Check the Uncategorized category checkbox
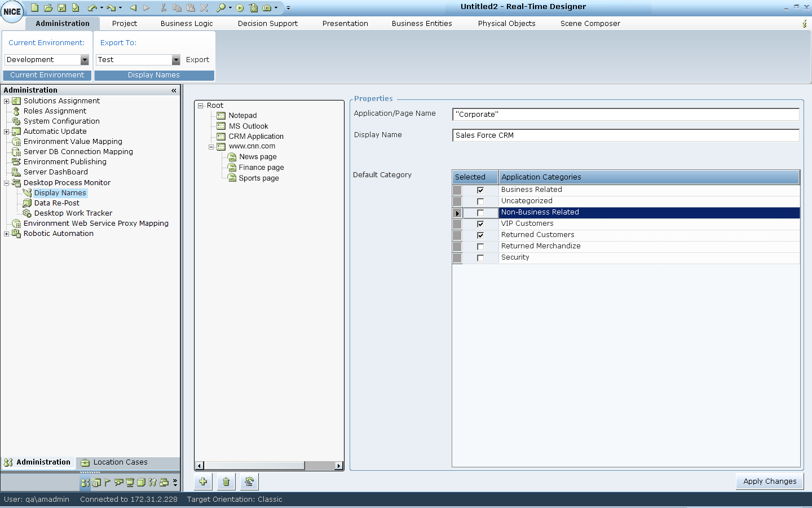 pos(480,202)
